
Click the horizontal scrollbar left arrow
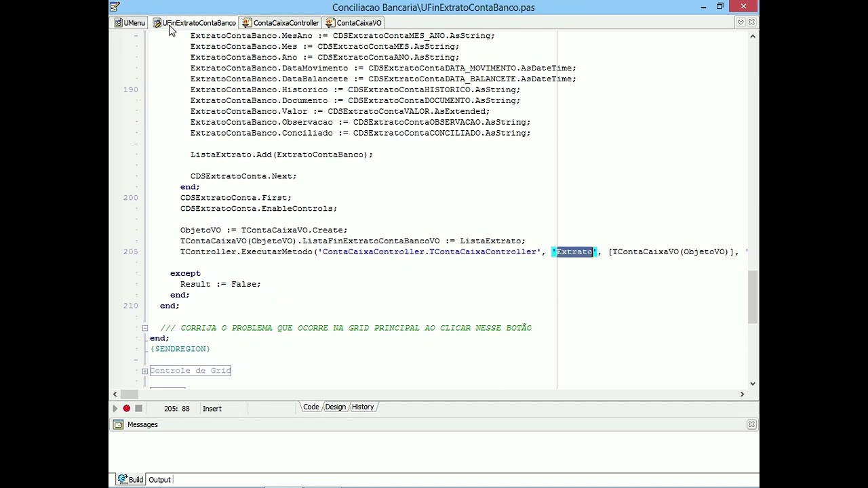[115, 394]
